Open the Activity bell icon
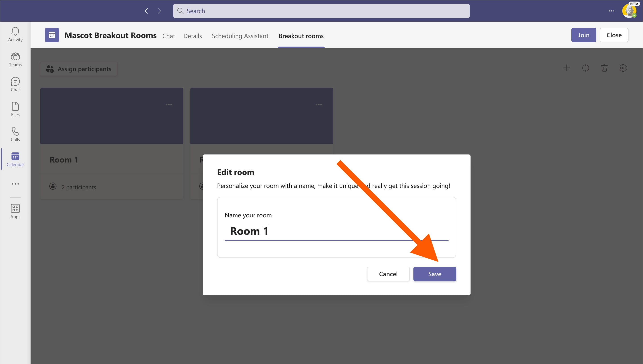 tap(15, 34)
